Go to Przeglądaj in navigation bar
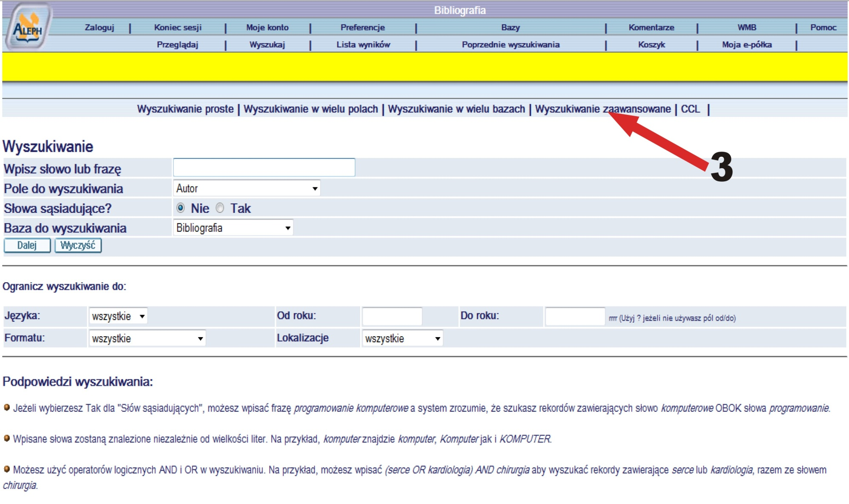Screen dimensions: 849x504 click(x=178, y=45)
